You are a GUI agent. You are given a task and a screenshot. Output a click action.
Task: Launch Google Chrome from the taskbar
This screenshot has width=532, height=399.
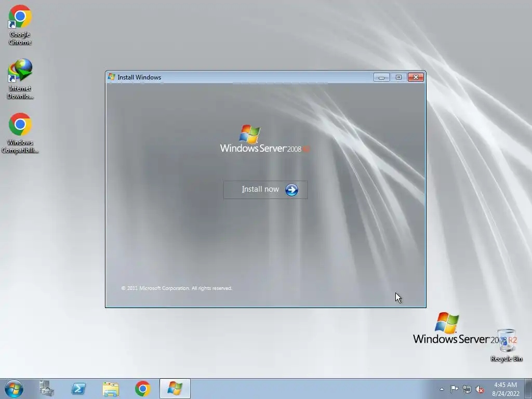tap(142, 389)
